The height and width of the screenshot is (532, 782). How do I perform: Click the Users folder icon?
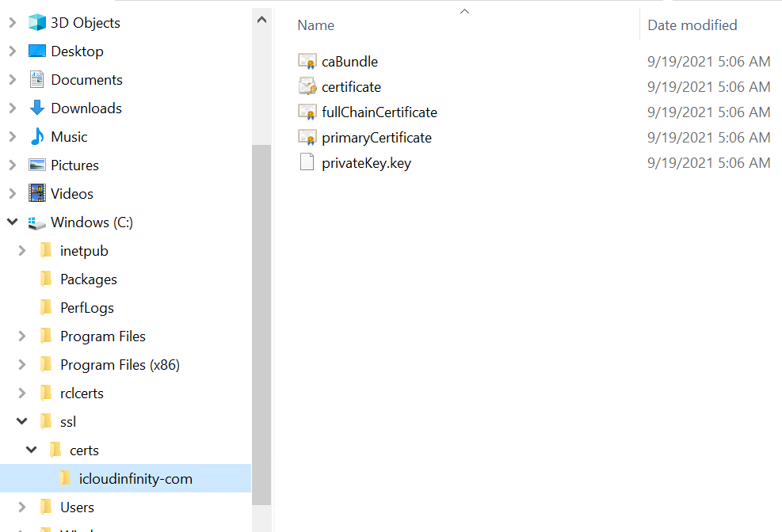pyautogui.click(x=46, y=507)
